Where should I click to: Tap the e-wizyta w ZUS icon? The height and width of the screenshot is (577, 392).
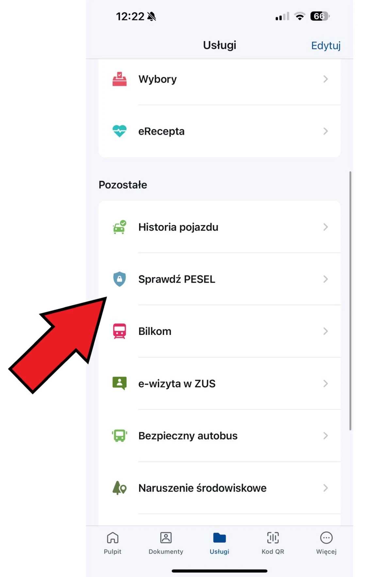coord(120,383)
